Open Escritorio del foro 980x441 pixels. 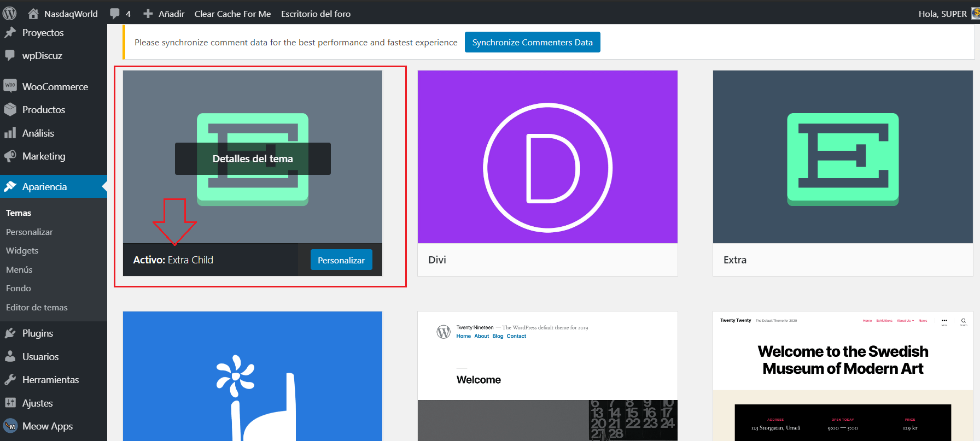pyautogui.click(x=316, y=14)
